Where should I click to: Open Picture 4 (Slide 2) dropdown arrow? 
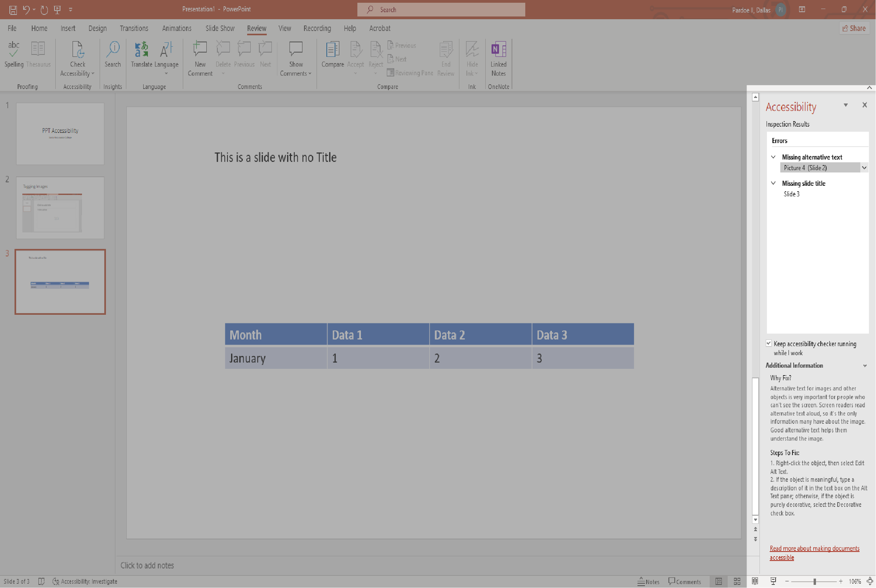point(864,168)
